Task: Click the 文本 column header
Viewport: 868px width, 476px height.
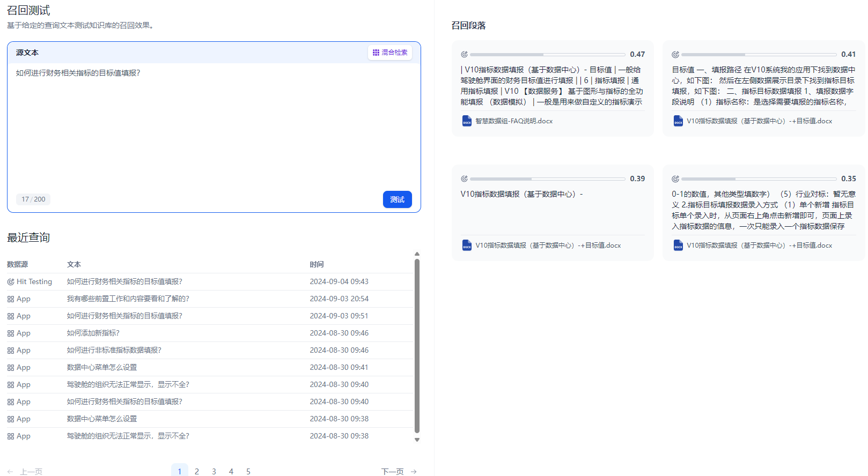Action: [74, 265]
